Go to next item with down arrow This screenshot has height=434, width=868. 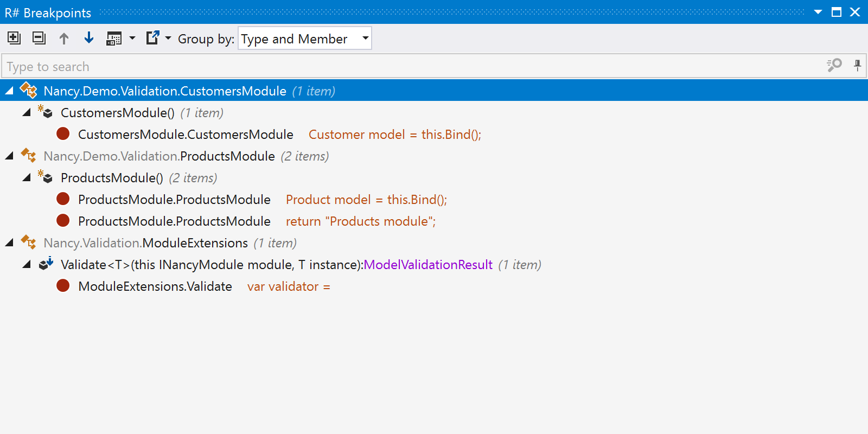tap(89, 38)
